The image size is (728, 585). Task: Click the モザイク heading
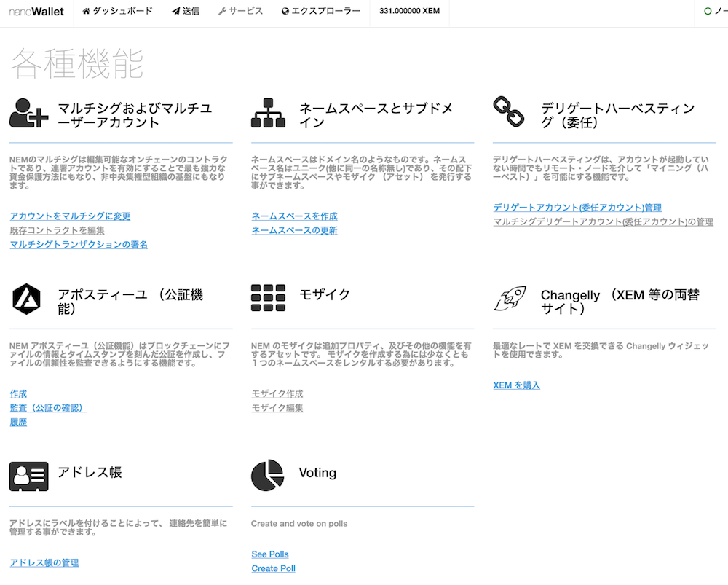(325, 294)
